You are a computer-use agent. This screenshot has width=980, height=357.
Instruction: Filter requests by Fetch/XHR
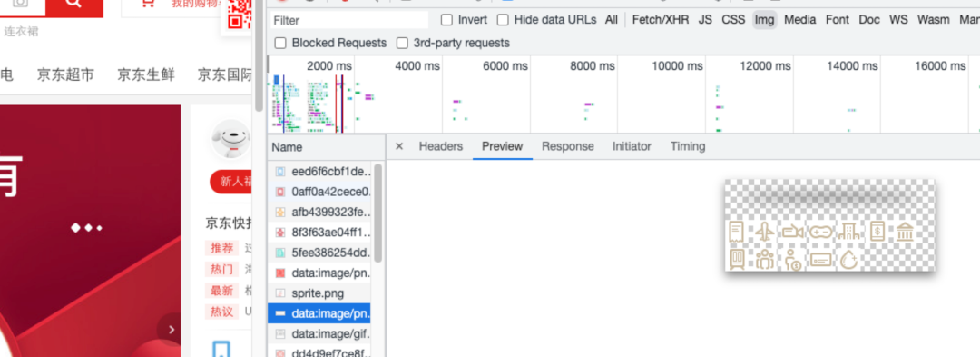(660, 20)
